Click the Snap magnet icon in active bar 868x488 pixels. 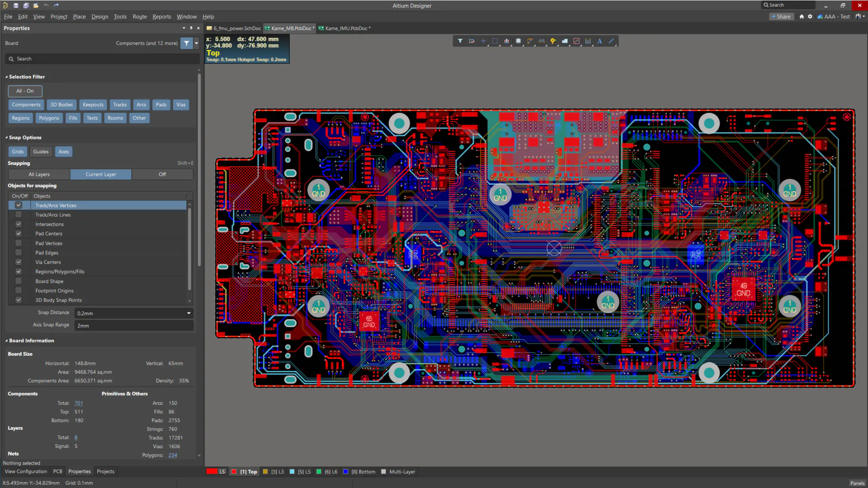pyautogui.click(x=472, y=41)
